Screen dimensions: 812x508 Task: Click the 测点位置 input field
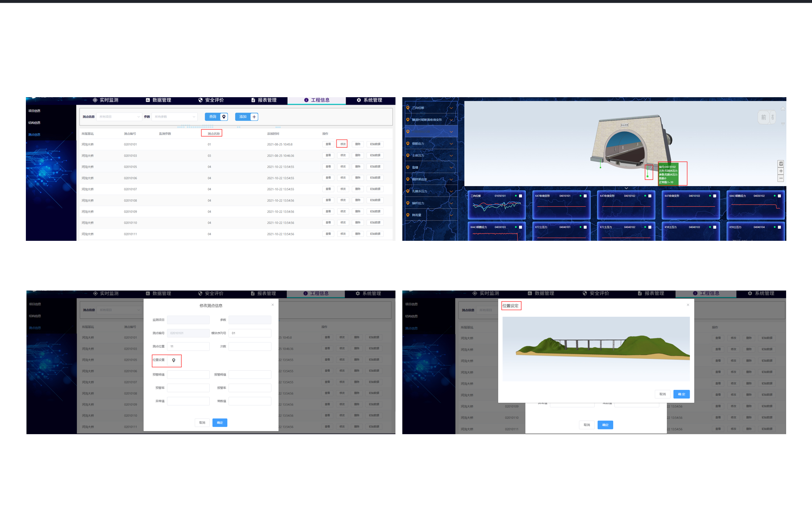coord(188,346)
